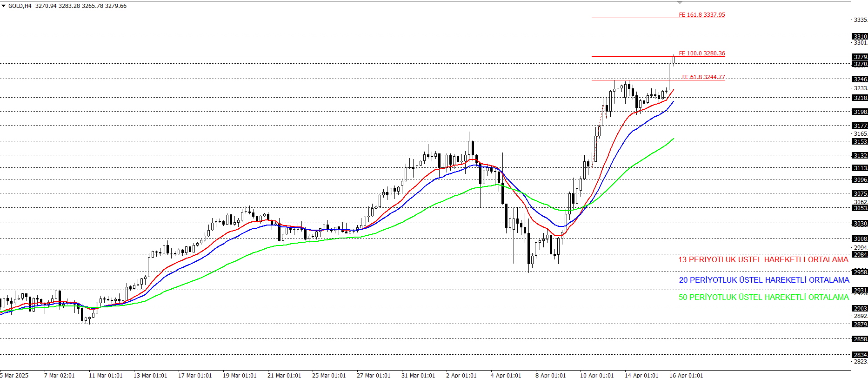The width and height of the screenshot is (868, 378).
Task: Click the 3132 price level tag
Action: [x=860, y=155]
